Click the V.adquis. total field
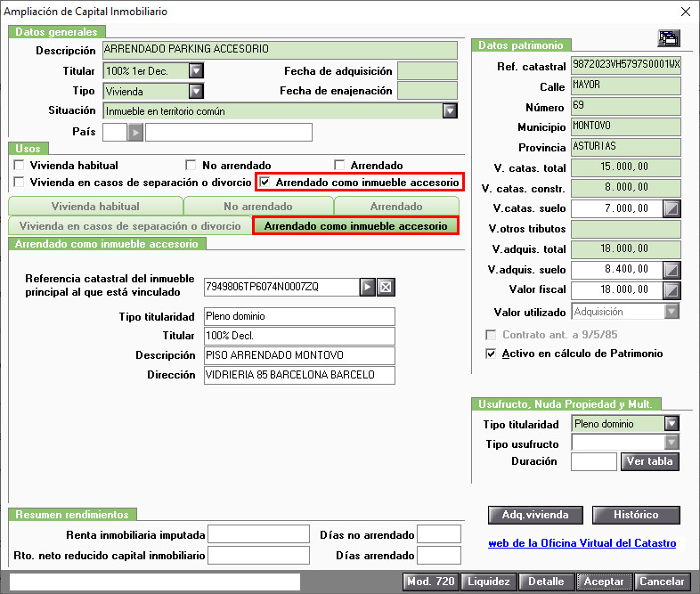700x594 pixels. 626,249
